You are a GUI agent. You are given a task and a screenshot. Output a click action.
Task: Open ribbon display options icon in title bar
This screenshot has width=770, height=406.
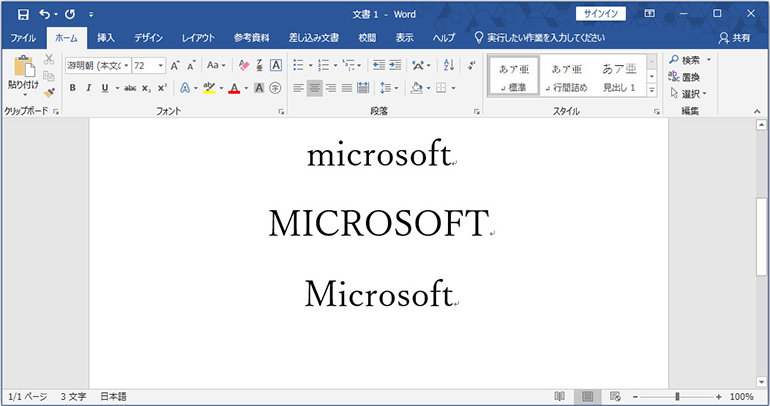(x=649, y=14)
